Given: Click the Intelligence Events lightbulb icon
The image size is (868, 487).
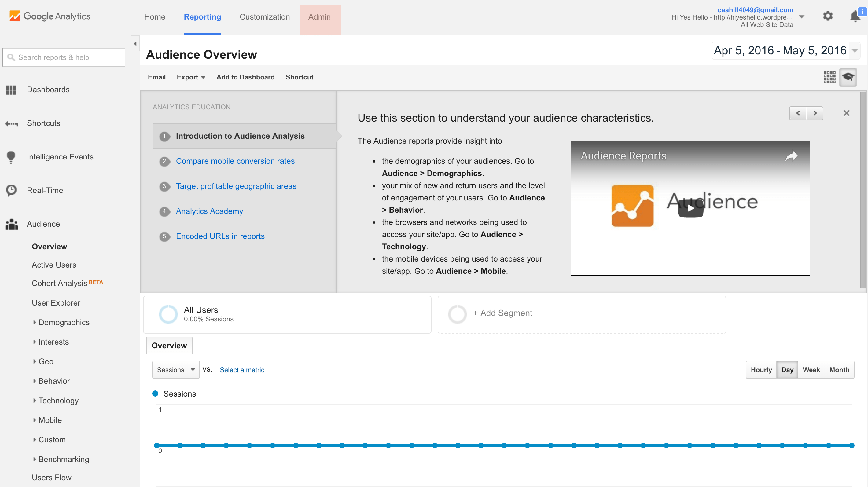Looking at the screenshot, I should coord(11,157).
